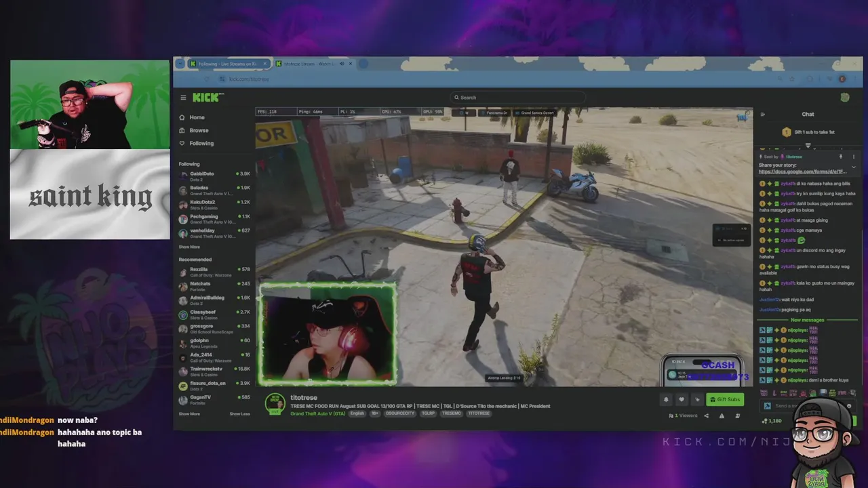
Task: Open Following in the sidebar
Action: (x=201, y=143)
